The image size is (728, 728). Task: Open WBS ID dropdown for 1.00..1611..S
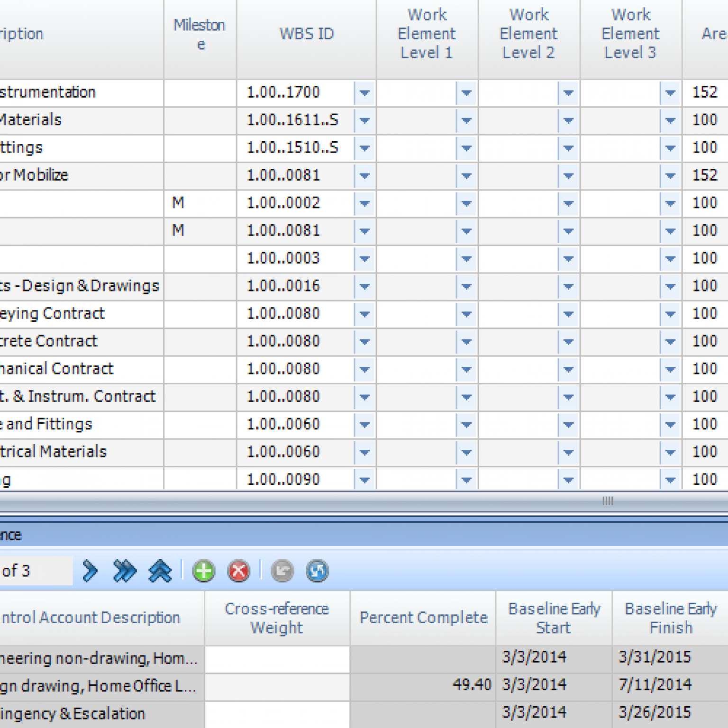364,120
